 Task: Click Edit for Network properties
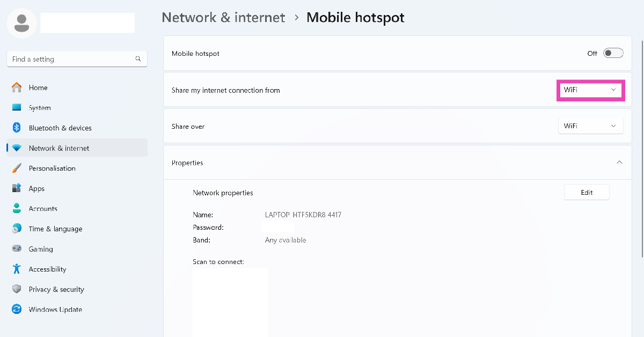pos(587,192)
